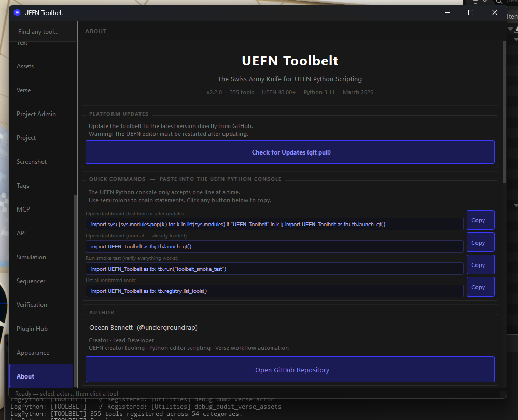Open the Sequencer section

[x=30, y=281]
